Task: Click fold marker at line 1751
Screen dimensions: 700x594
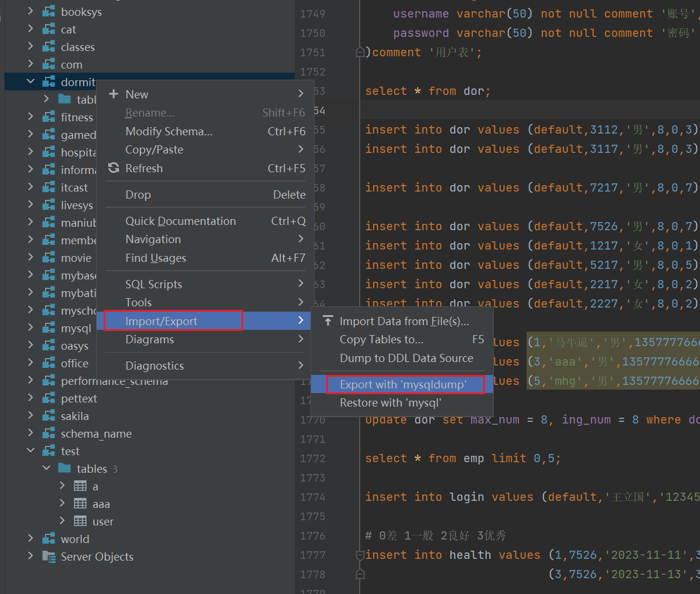Action: (x=360, y=53)
